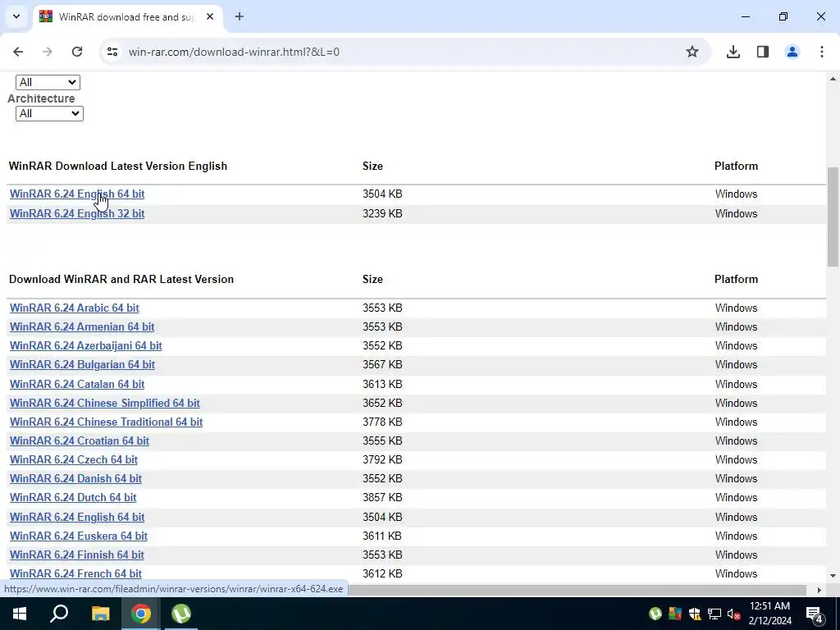840x630 pixels.
Task: Reload the WinRAR download page
Action: (77, 52)
